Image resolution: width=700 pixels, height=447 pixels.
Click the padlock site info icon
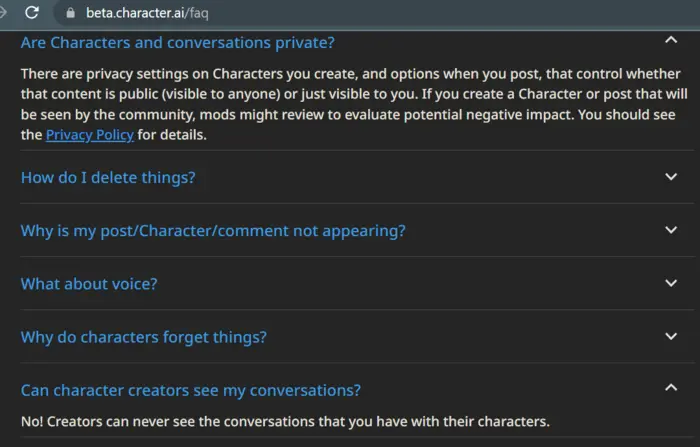tap(70, 14)
